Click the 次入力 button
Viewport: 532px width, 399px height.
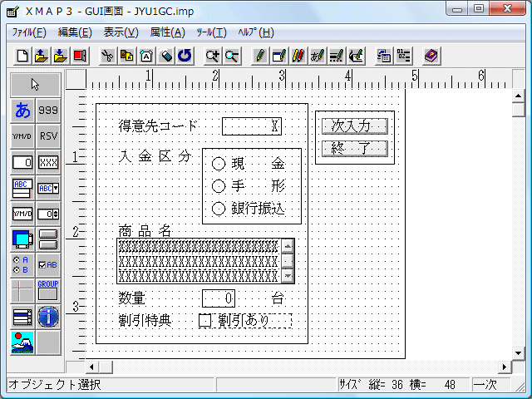tap(354, 126)
